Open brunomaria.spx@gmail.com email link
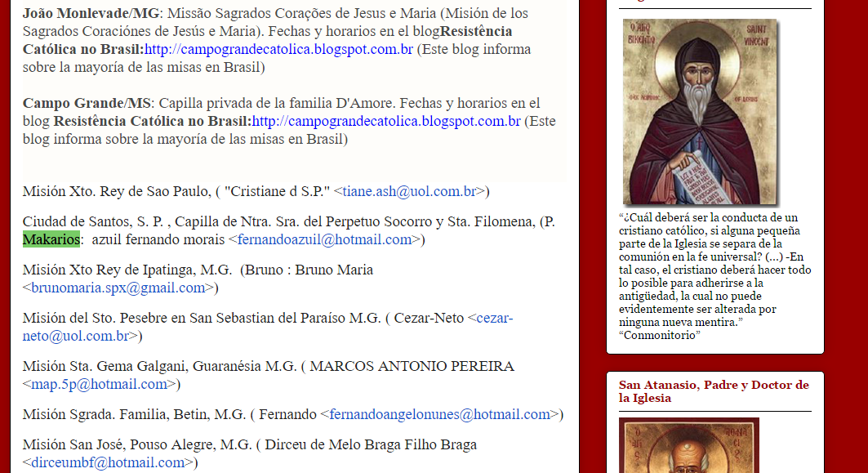 [118, 288]
